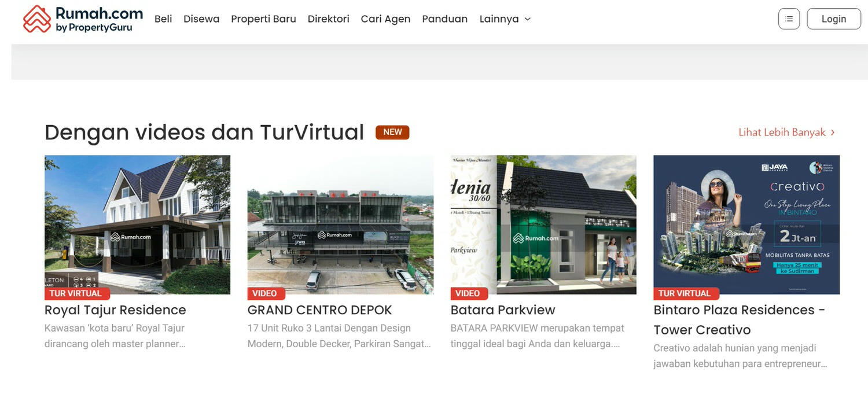The image size is (868, 394).
Task: Open Royal Tajur Residence title link
Action: pyautogui.click(x=115, y=310)
